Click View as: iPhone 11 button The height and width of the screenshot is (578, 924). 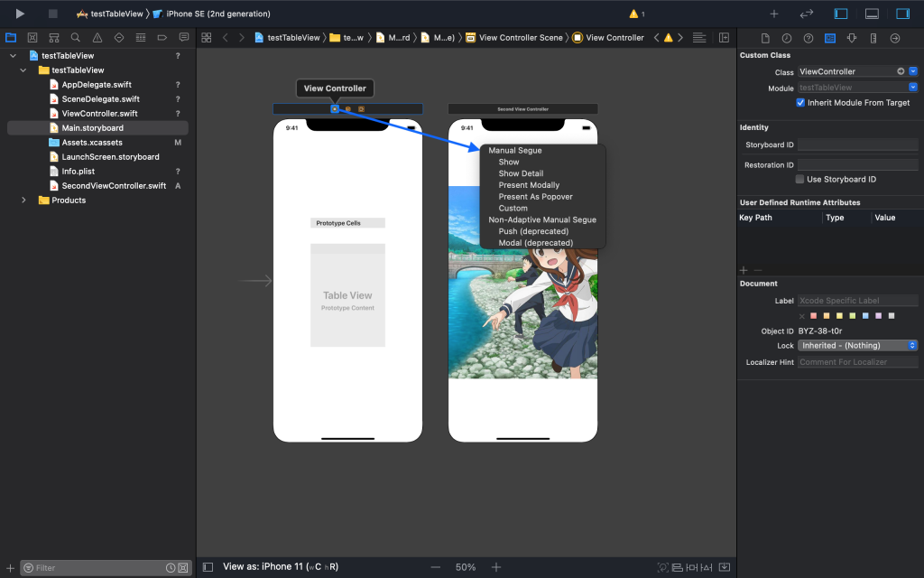coord(281,567)
